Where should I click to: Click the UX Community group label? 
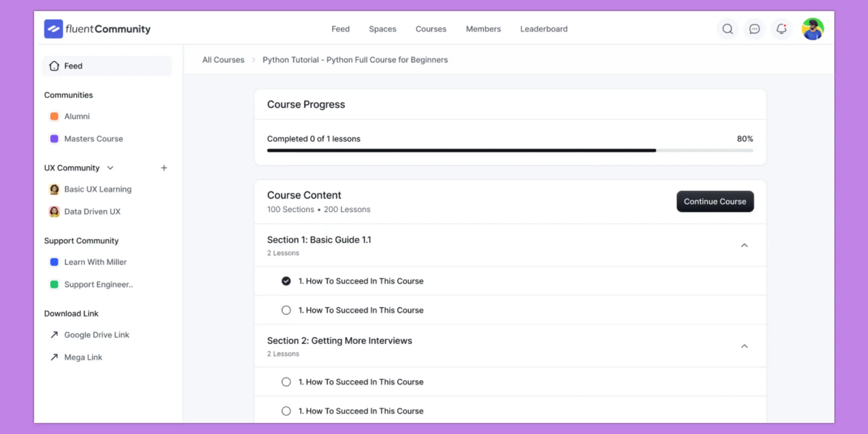tap(72, 168)
